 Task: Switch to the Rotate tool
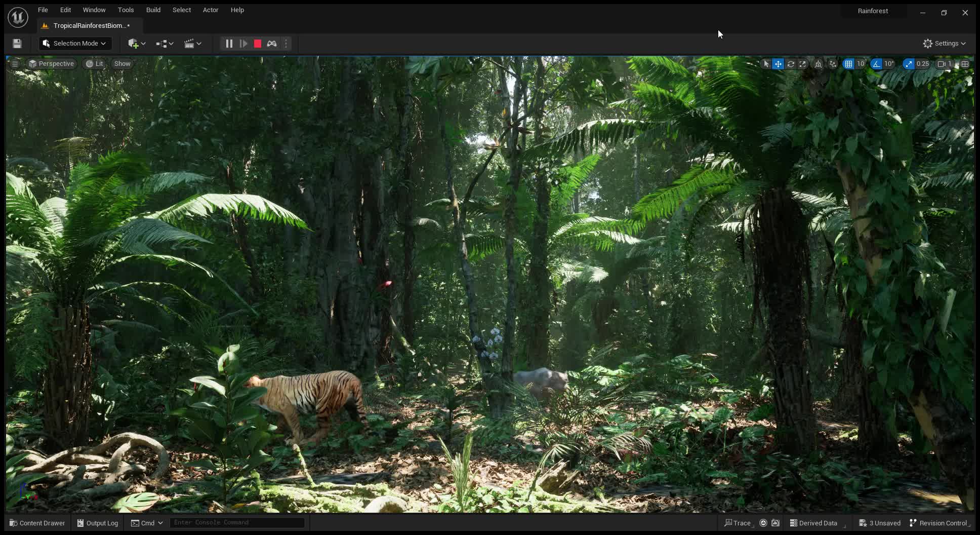pos(791,64)
